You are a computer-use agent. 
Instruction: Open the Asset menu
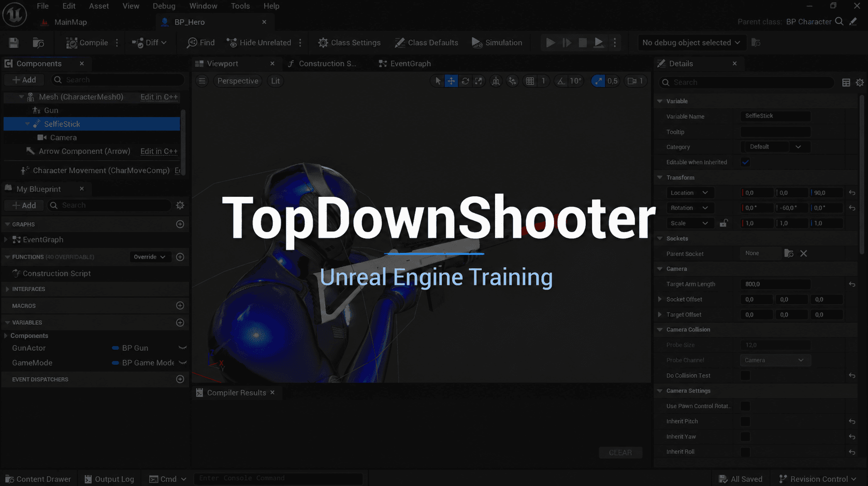point(98,6)
